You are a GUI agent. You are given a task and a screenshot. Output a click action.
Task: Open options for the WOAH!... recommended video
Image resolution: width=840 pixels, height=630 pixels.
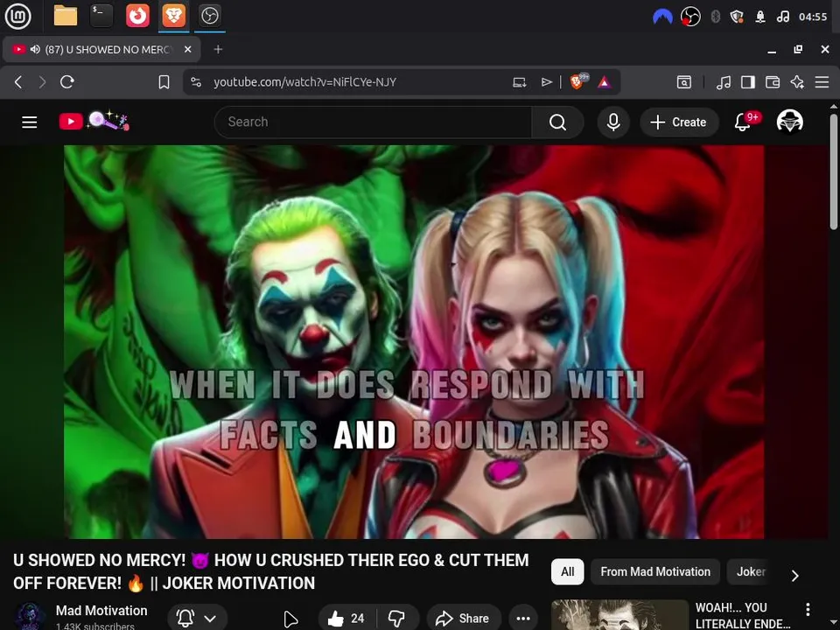tap(808, 609)
